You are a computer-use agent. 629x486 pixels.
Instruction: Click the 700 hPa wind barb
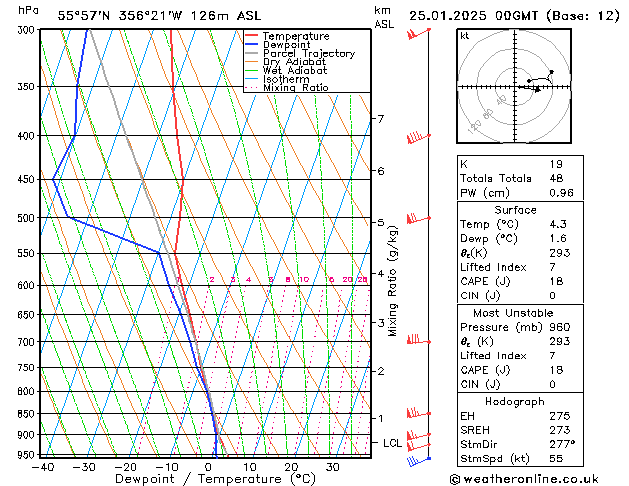[x=418, y=340]
